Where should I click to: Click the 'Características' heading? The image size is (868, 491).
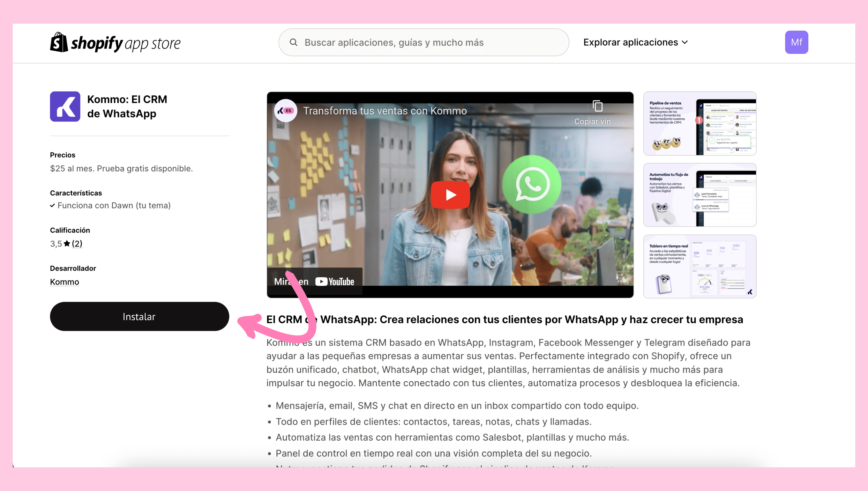click(76, 193)
